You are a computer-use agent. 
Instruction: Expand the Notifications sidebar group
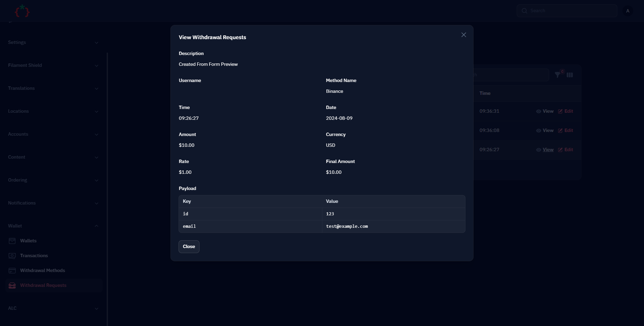53,203
